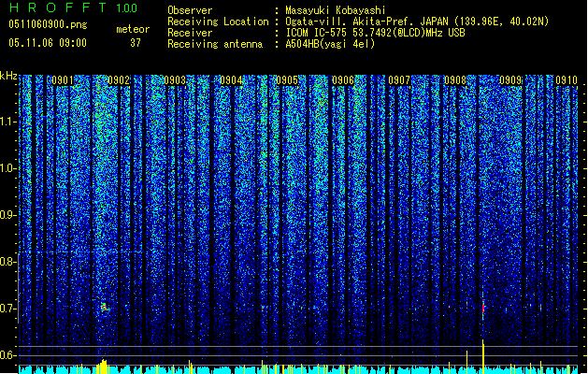Click the tallest yellow power spike after 0908
Screen dimensions: 588x374
click(x=483, y=356)
